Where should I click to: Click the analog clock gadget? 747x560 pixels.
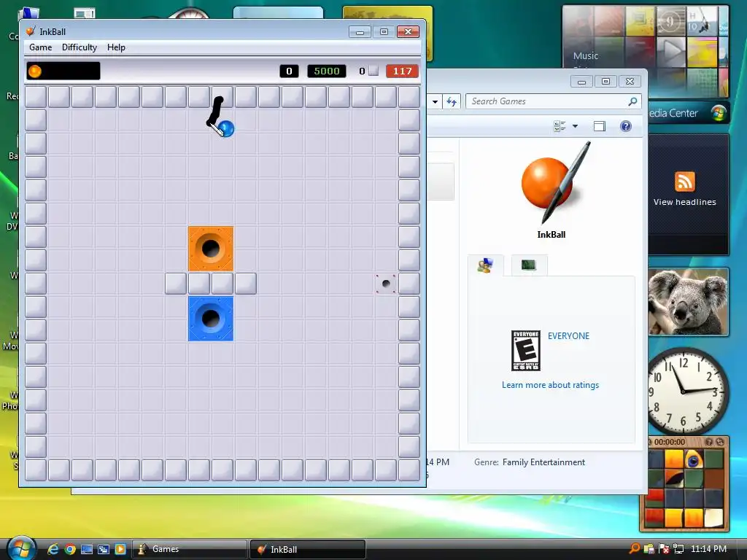688,391
